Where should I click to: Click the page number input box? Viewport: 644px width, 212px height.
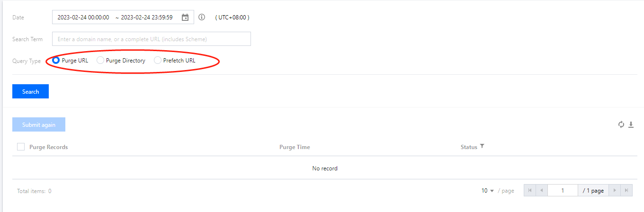coord(563,190)
